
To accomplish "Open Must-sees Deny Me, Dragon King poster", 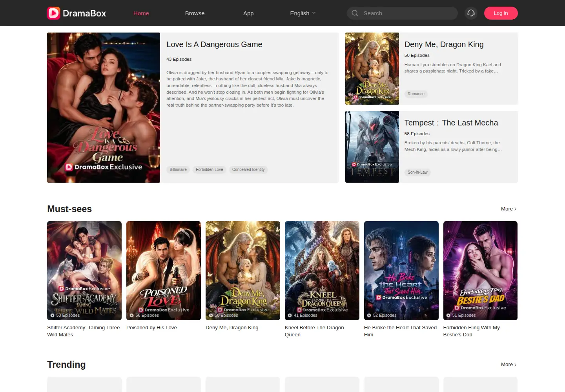I will 243,271.
